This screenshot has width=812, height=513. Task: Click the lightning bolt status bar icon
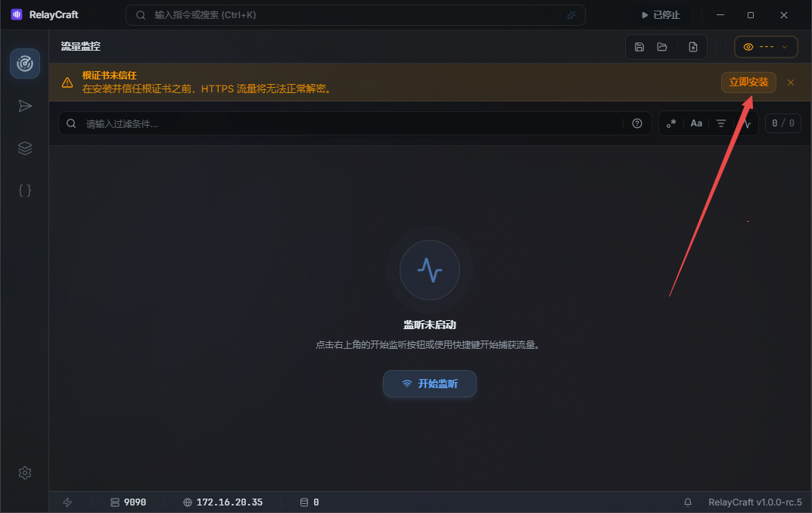point(67,502)
